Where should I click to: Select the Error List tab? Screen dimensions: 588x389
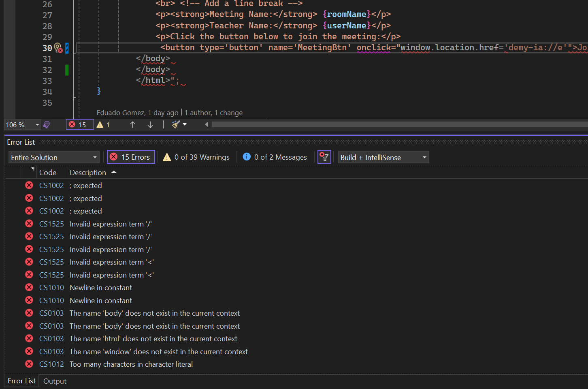pyautogui.click(x=22, y=381)
